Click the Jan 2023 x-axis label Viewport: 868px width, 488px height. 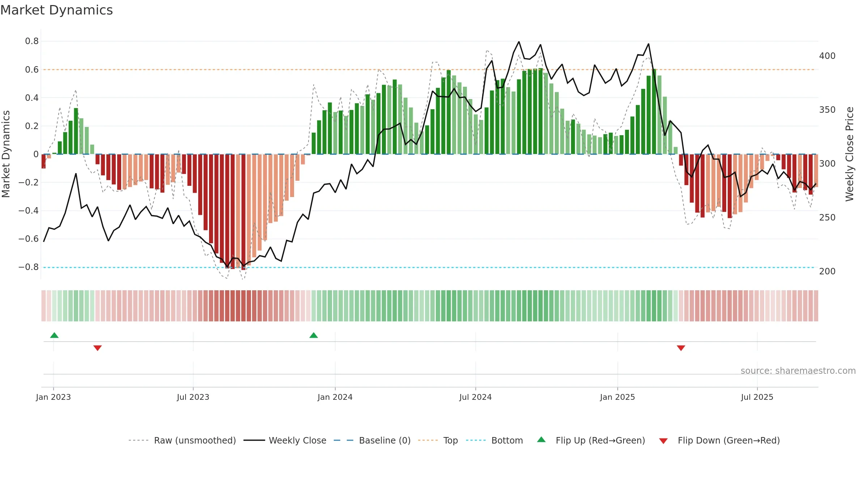(53, 397)
